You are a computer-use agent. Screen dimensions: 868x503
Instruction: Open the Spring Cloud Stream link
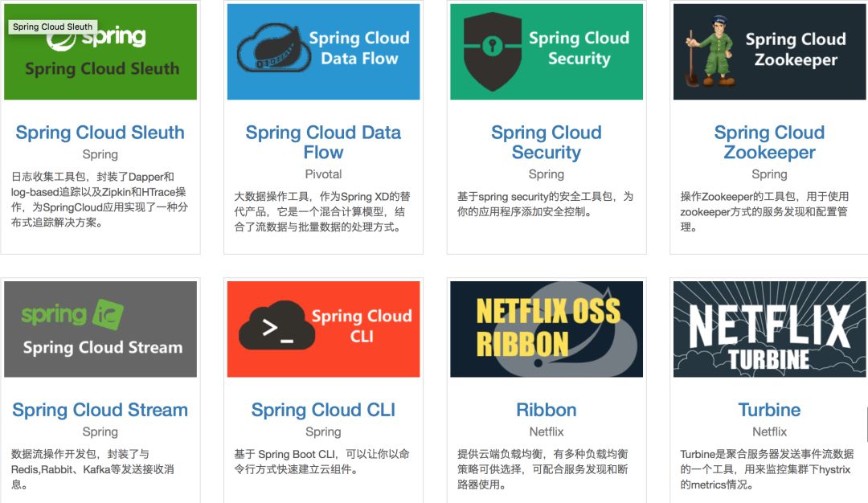100,410
